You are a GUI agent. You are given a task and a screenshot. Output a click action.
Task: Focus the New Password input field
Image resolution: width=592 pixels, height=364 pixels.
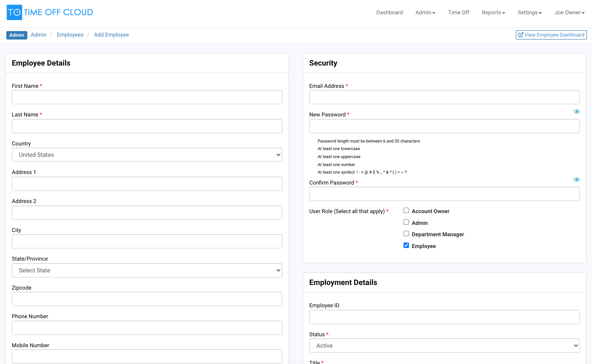pyautogui.click(x=444, y=126)
